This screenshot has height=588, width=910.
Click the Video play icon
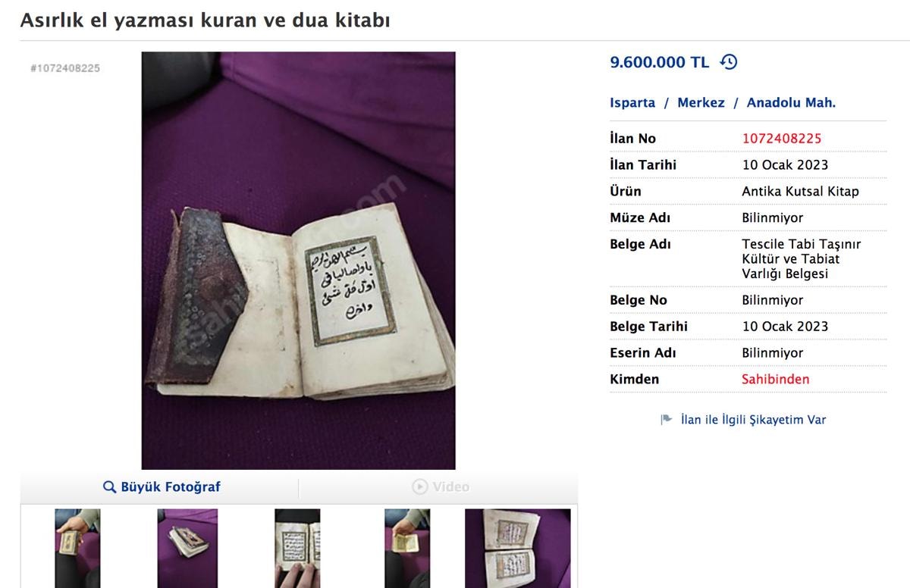420,486
